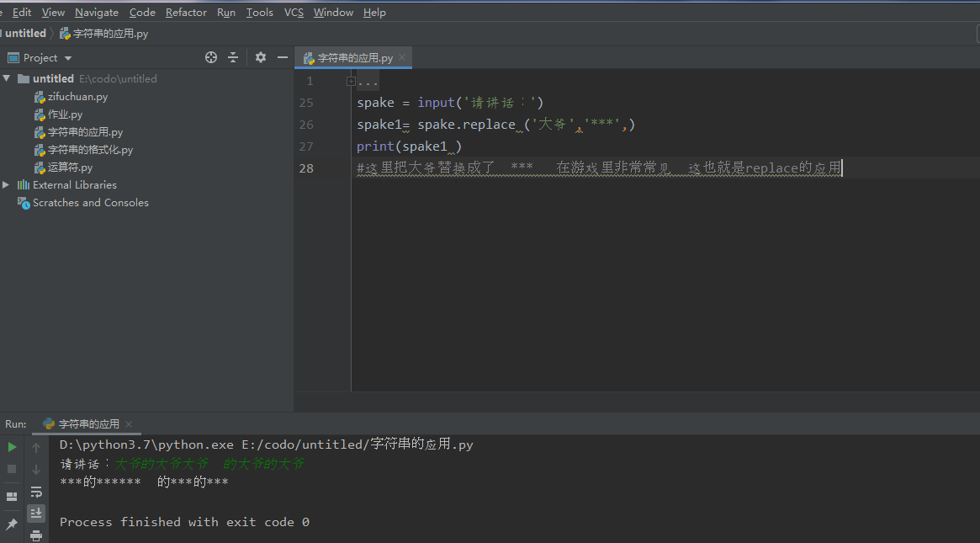This screenshot has height=543, width=980.
Task: Click the print icon in Run panel
Action: (x=36, y=535)
